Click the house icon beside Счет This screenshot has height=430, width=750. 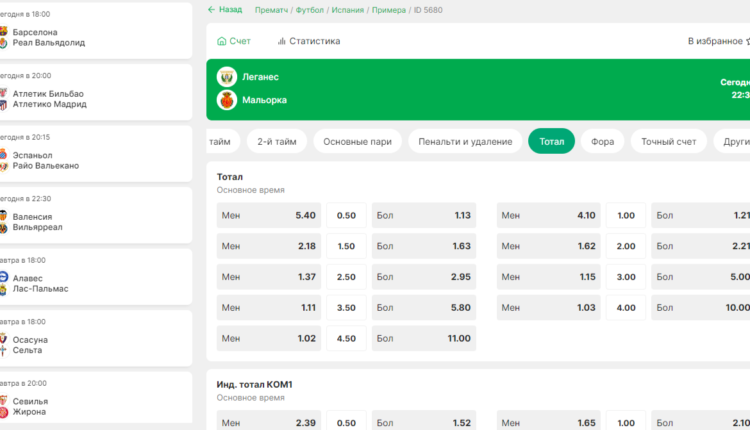pos(221,41)
